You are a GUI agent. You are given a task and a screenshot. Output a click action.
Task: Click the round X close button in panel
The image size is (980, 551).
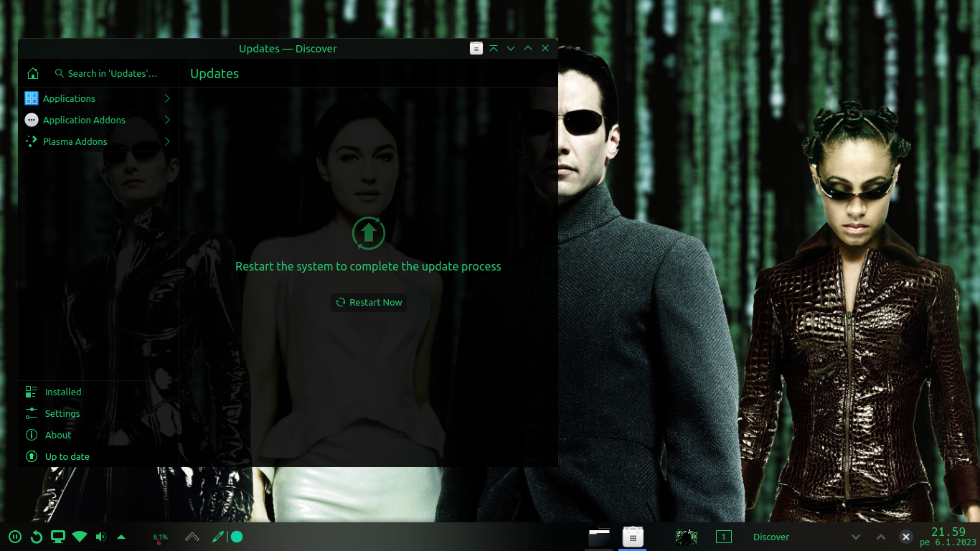(906, 537)
